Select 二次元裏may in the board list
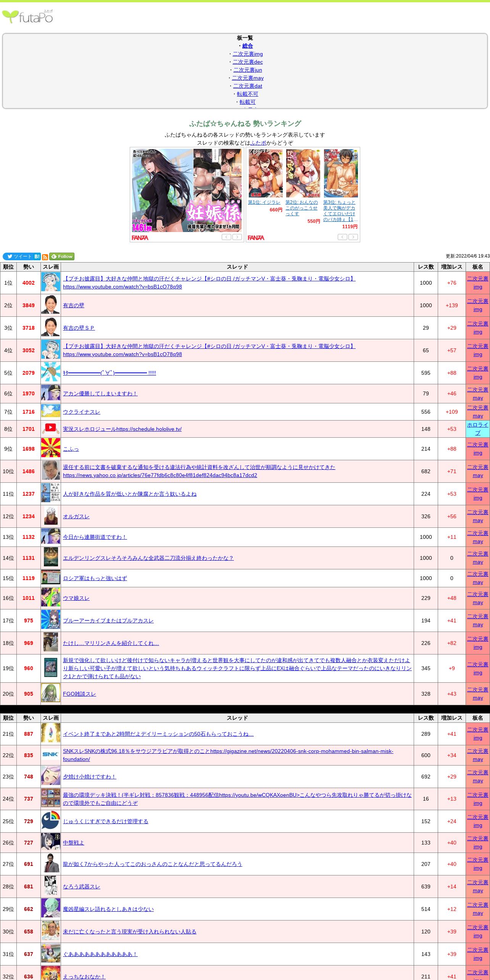 coord(248,78)
